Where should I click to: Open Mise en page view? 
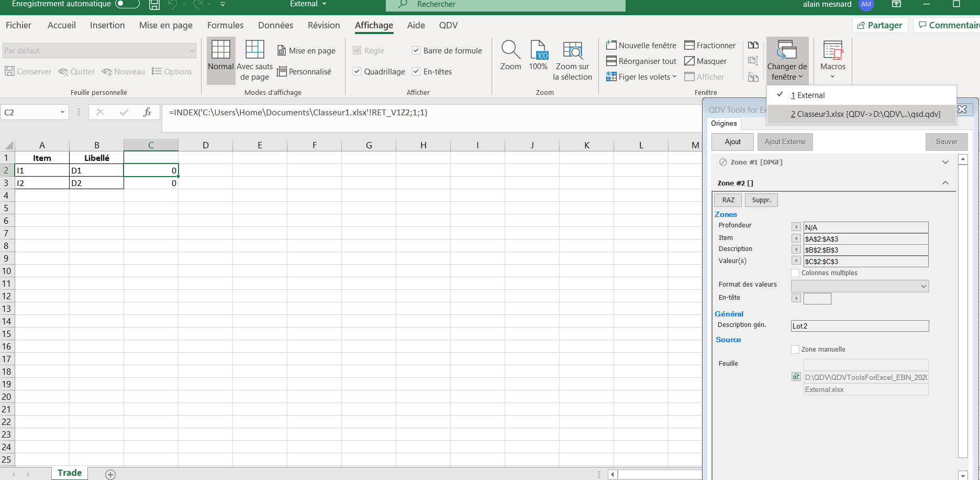(x=306, y=51)
